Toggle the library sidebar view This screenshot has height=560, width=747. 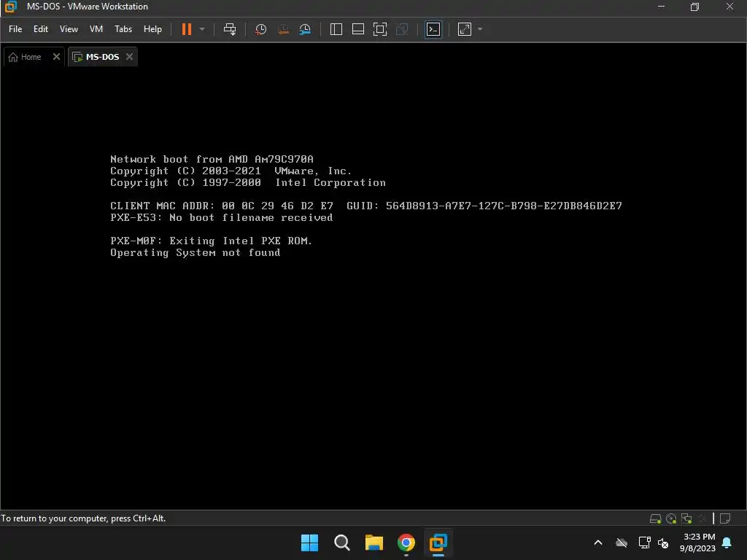point(336,29)
